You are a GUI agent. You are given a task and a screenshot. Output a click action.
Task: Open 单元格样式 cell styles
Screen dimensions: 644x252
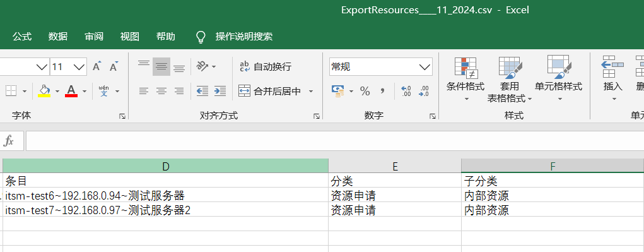click(558, 80)
